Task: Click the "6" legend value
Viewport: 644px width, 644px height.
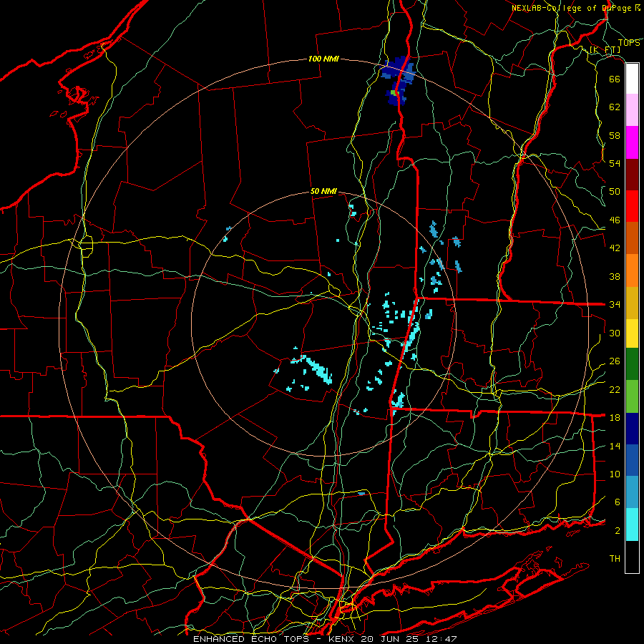Action: pos(618,502)
